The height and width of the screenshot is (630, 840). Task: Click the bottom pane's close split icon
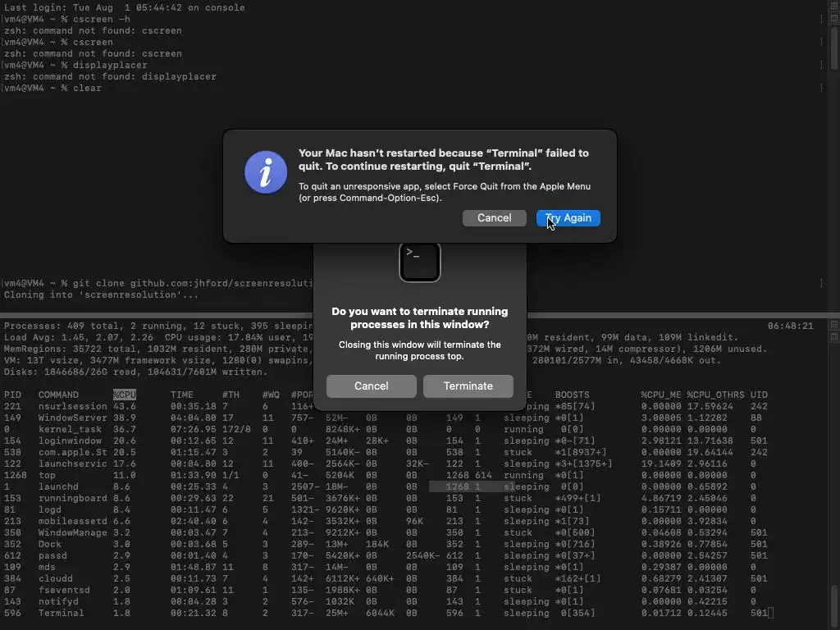pos(834,337)
